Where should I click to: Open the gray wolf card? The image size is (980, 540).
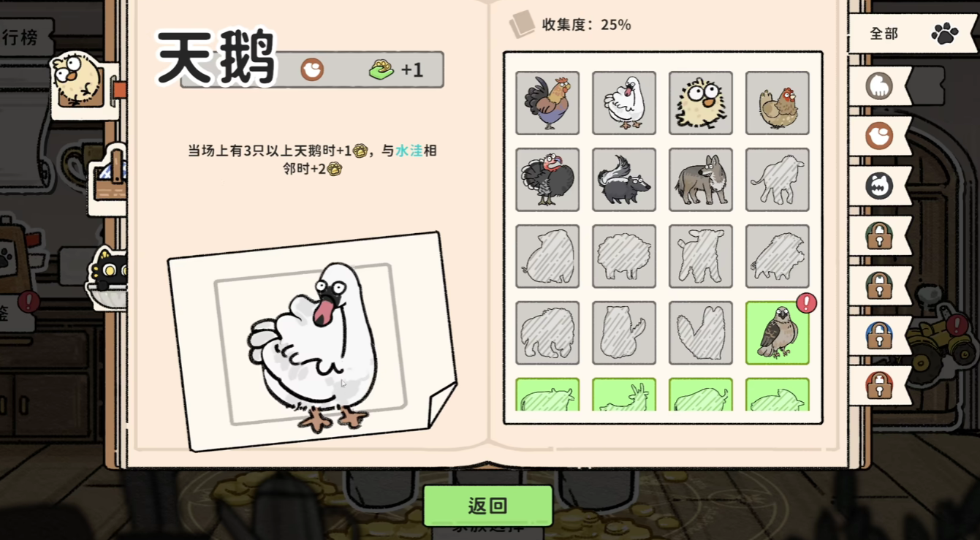pos(701,180)
